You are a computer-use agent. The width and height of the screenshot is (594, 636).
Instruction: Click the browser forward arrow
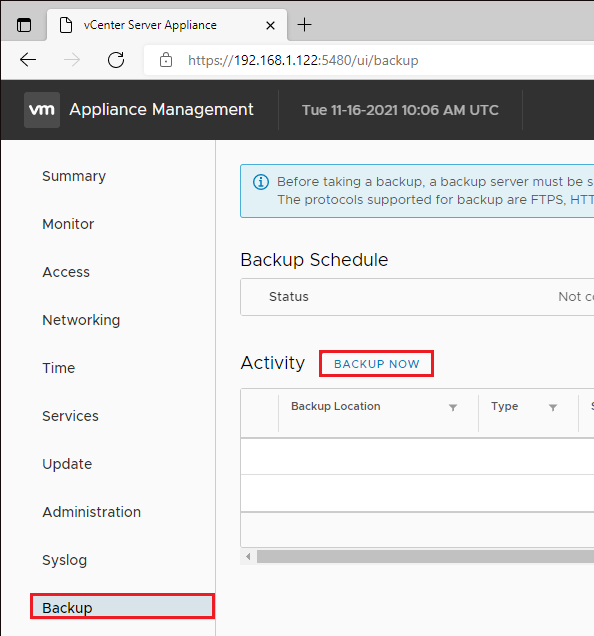72,60
